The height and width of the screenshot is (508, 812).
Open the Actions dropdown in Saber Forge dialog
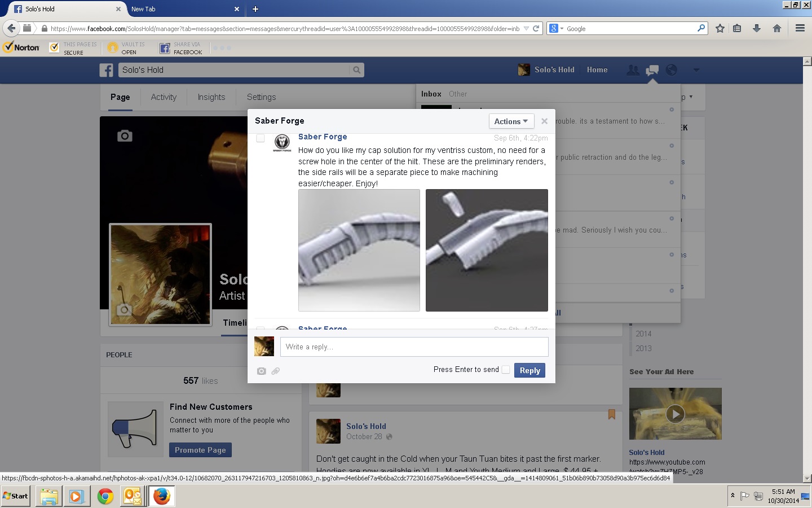[511, 121]
